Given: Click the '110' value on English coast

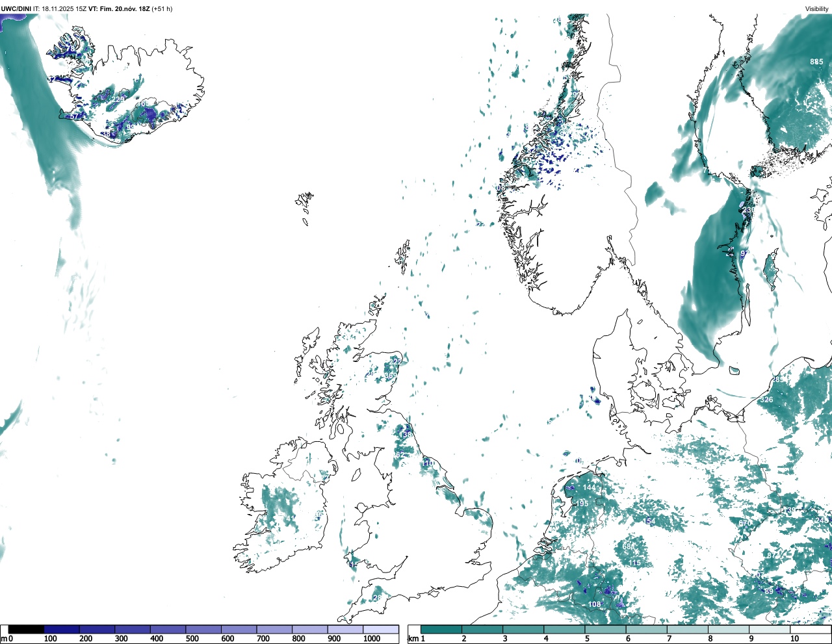Looking at the screenshot, I should point(428,463).
